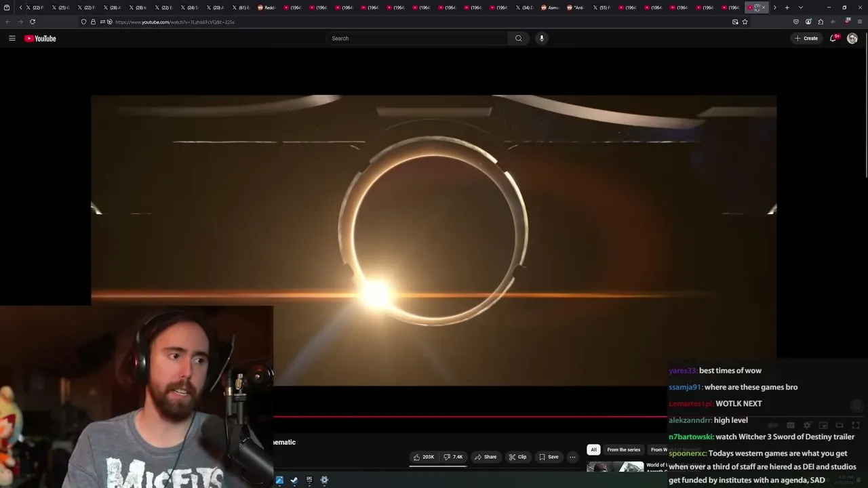Open the browser application menu
Screen dimensions: 868x488
860,22
